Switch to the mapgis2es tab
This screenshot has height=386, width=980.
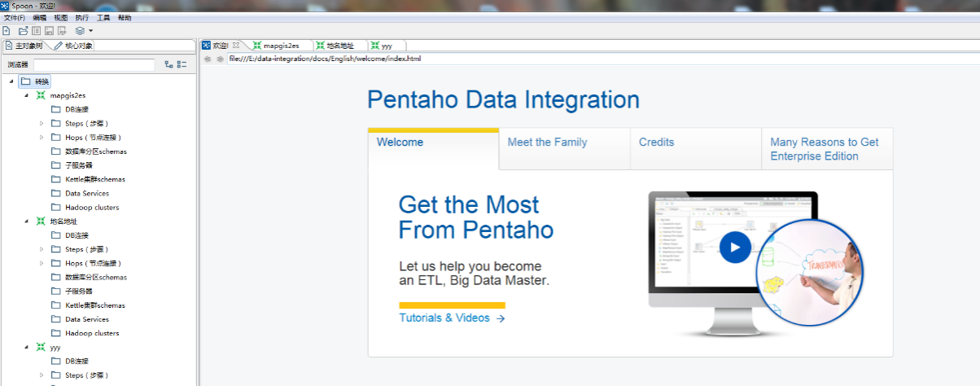click(x=282, y=46)
